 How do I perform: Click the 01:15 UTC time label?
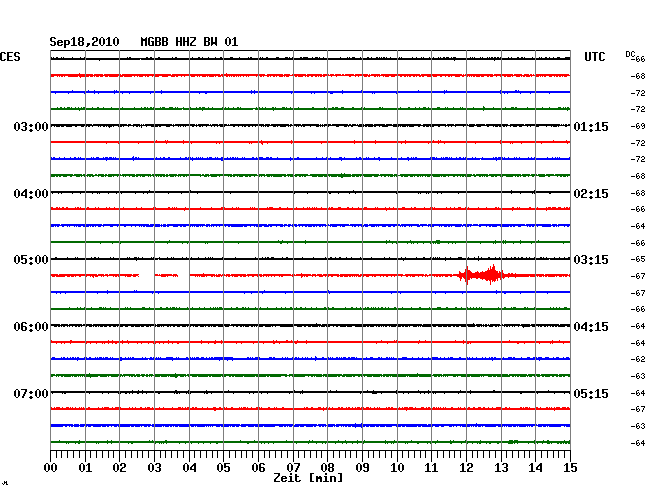tap(591, 127)
